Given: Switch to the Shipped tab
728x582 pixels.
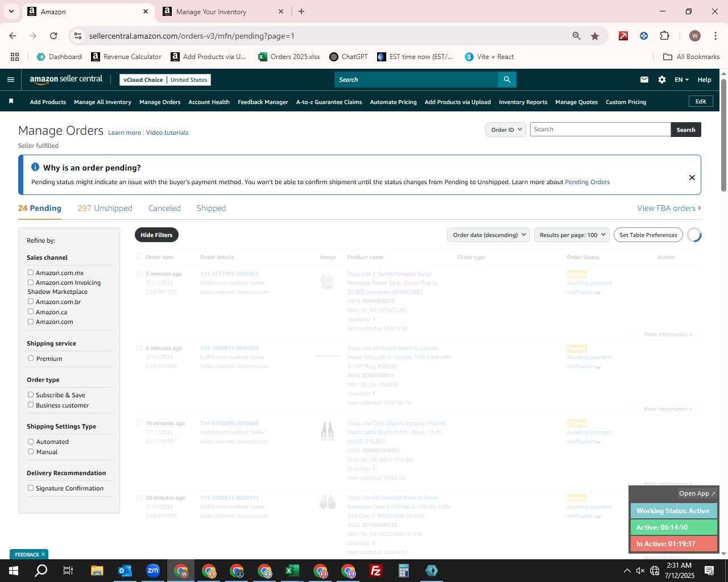Looking at the screenshot, I should (x=211, y=208).
